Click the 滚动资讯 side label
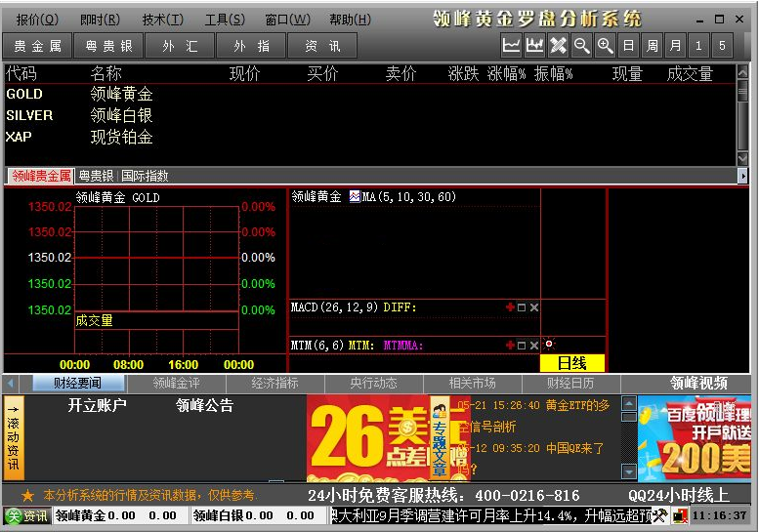 click(13, 437)
